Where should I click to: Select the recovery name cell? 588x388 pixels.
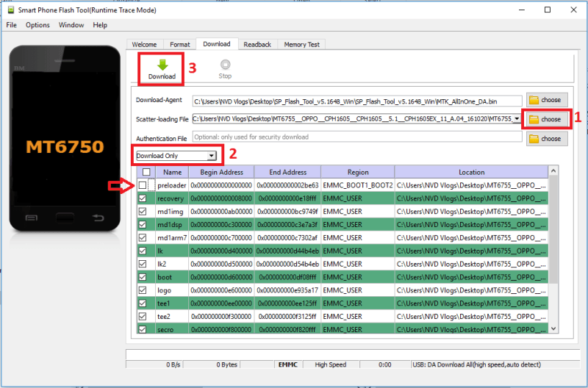point(171,198)
